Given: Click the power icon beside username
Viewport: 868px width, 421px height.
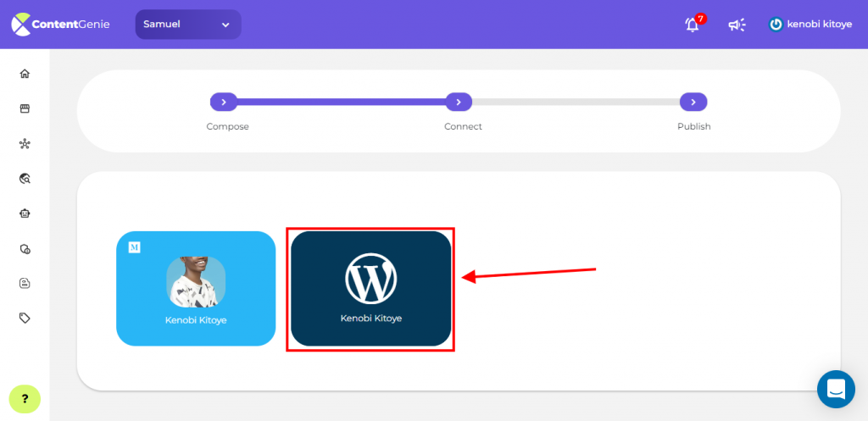Looking at the screenshot, I should tap(776, 25).
